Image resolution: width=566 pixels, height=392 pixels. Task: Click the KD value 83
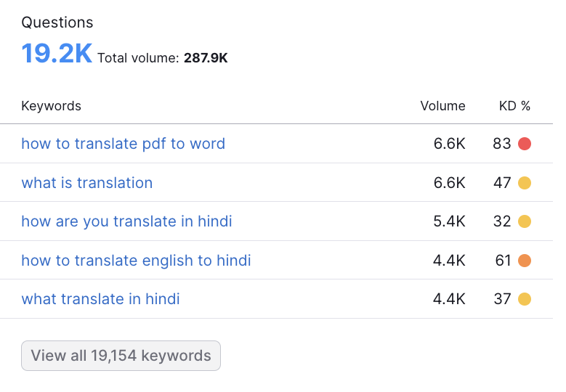pyautogui.click(x=502, y=144)
